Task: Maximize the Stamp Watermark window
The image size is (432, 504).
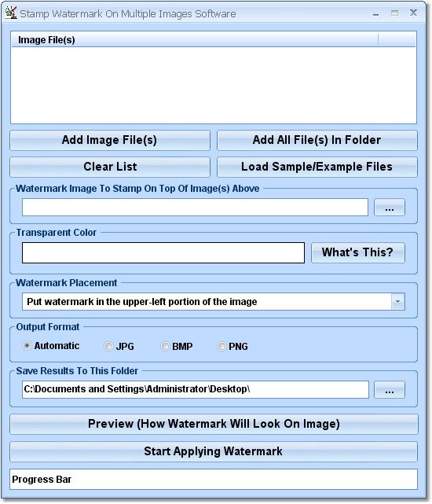Action: click(x=395, y=13)
